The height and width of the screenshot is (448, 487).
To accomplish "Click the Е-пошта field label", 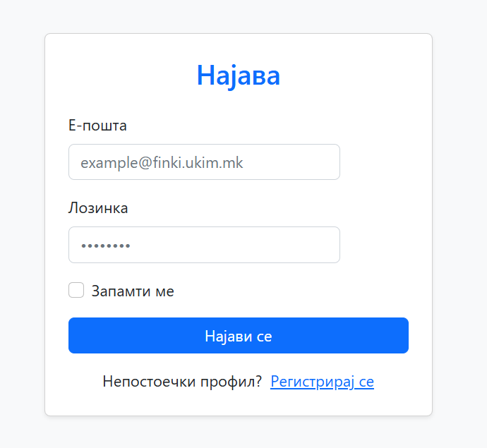I will 97,126.
